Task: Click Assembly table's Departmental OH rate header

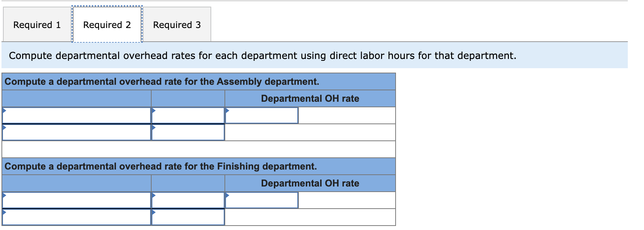Action: point(310,98)
